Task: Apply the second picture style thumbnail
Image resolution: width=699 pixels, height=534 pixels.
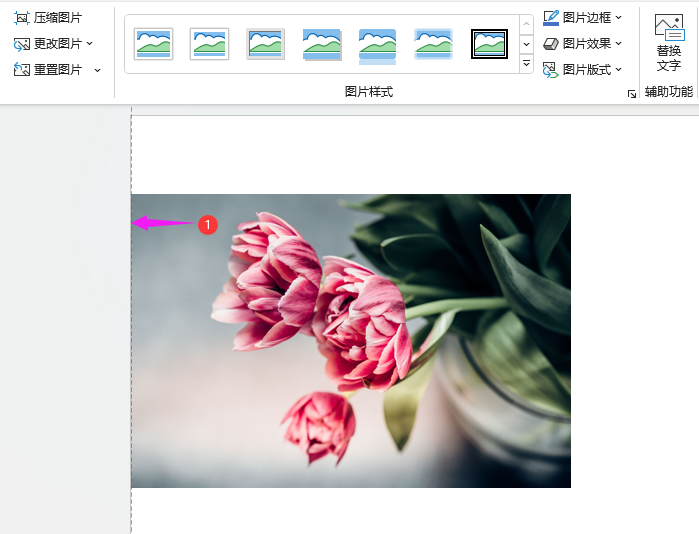Action: click(210, 44)
